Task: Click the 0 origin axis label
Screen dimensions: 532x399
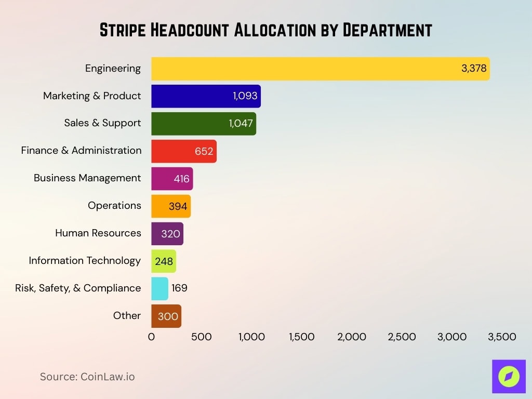Action: tap(151, 337)
